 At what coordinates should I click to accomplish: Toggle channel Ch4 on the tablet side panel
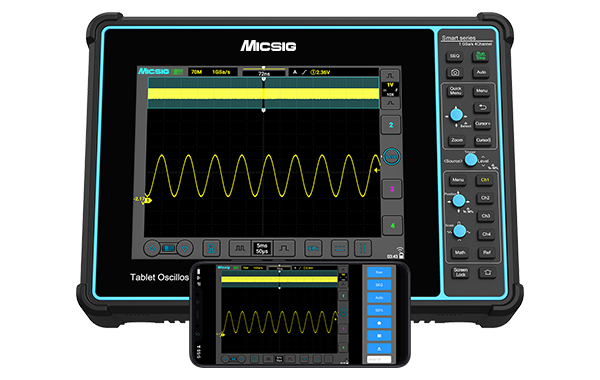(x=486, y=234)
